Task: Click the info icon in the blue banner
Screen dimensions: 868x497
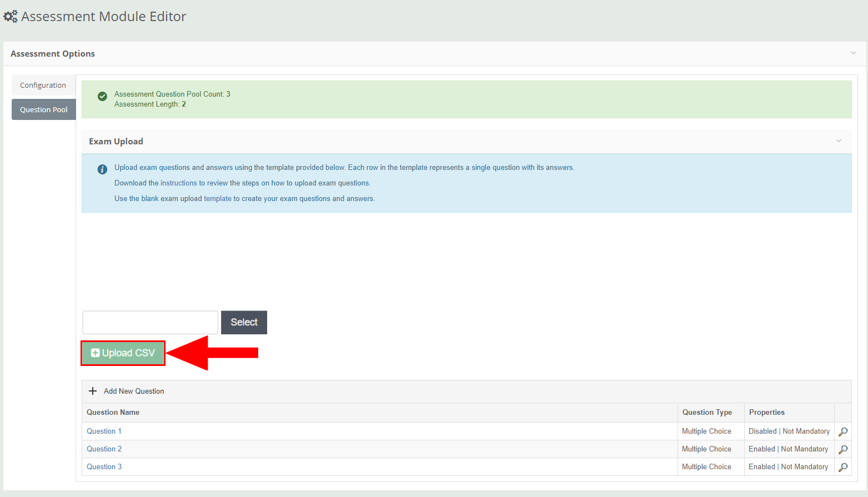Action: (x=102, y=169)
